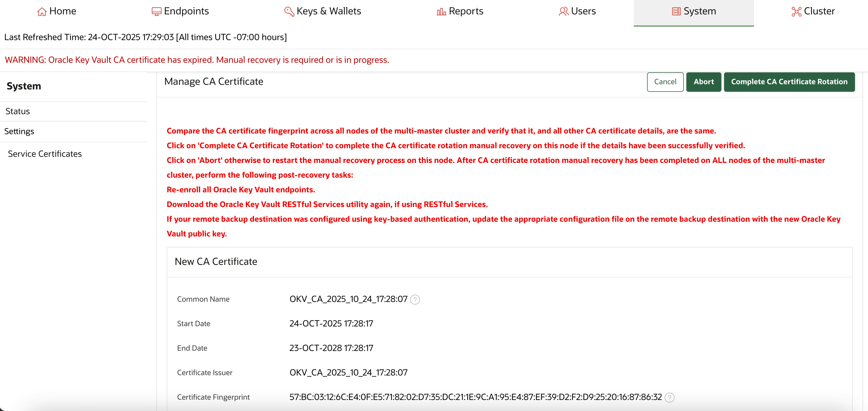Select Status in the System sidebar
This screenshot has height=411, width=868.
tap(17, 111)
